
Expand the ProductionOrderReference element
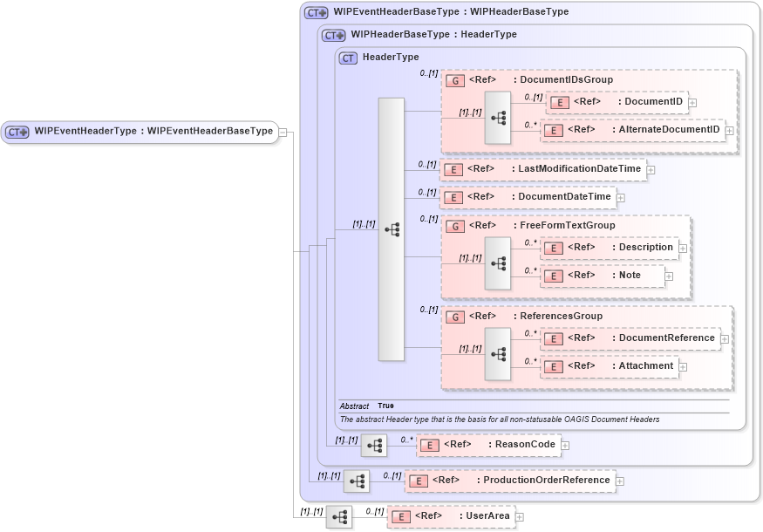pyautogui.click(x=620, y=480)
